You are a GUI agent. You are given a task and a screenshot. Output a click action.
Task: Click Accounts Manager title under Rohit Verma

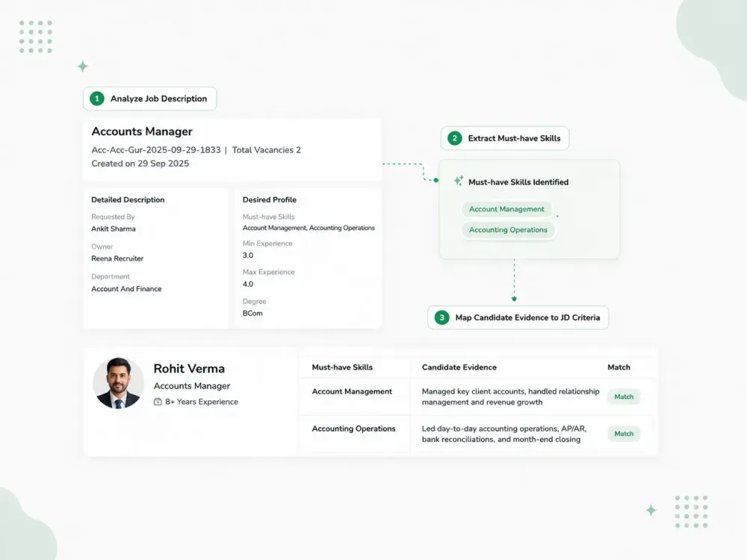click(191, 386)
